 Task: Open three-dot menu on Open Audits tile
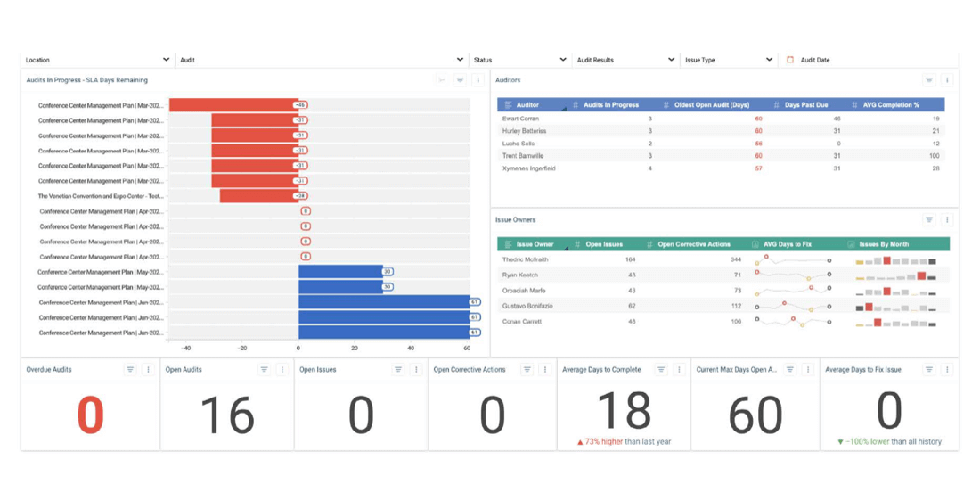click(282, 369)
